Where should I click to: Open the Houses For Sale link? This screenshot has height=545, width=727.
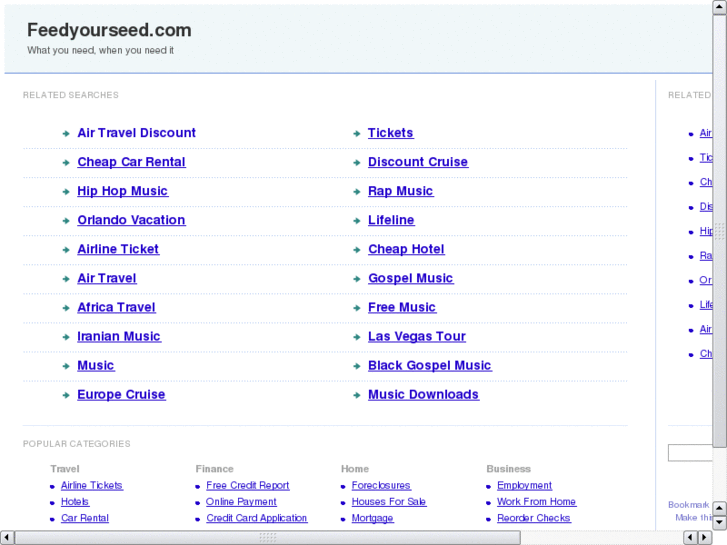[389, 502]
